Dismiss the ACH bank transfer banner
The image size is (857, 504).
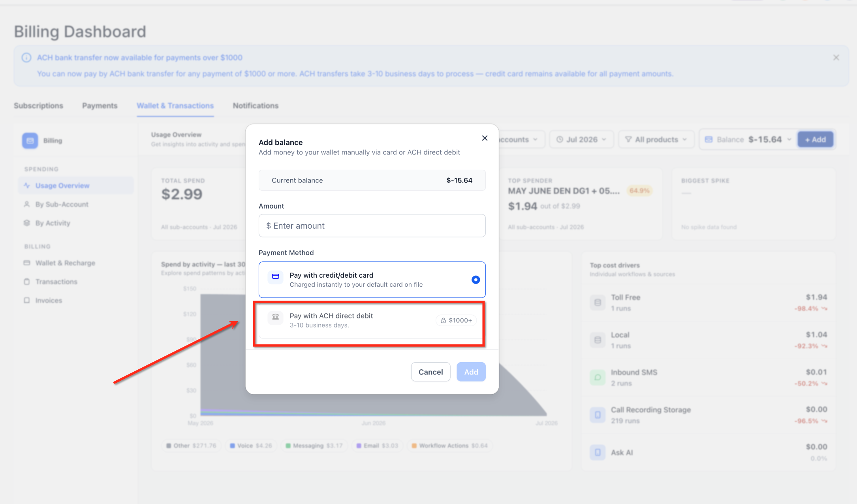(x=836, y=58)
